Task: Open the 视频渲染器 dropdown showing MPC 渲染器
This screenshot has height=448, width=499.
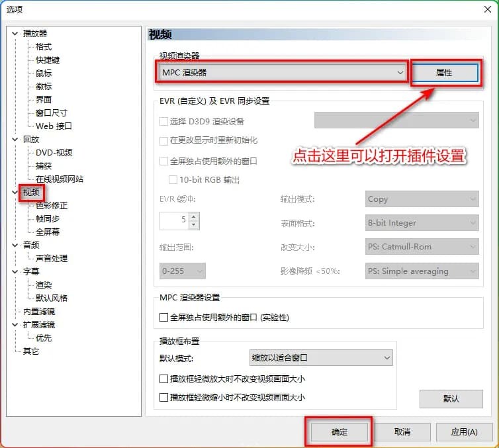Action: click(283, 72)
